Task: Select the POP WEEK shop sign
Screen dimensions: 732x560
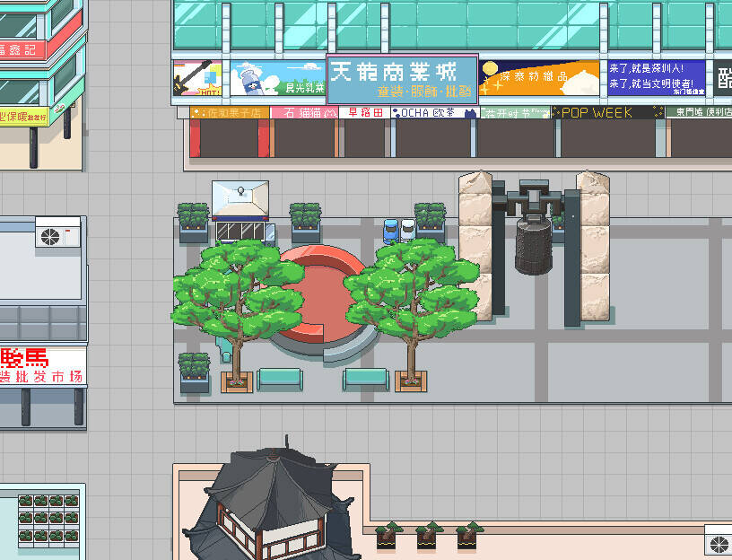Action: (x=607, y=112)
